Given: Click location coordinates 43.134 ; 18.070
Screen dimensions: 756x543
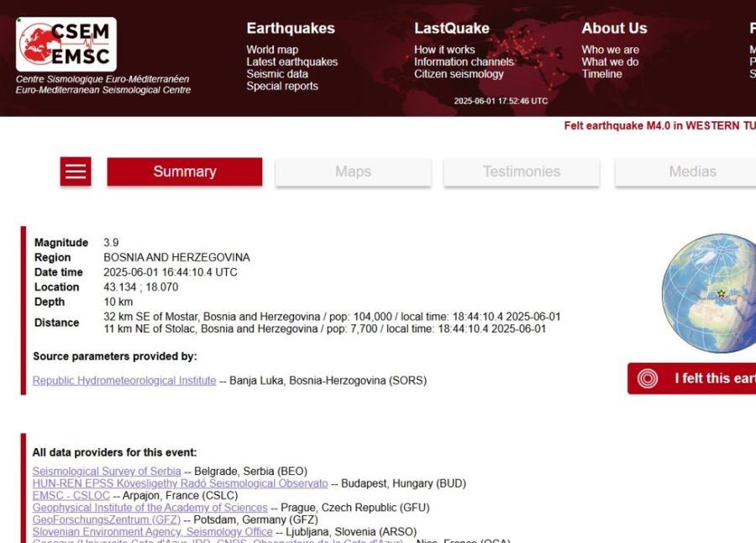Looking at the screenshot, I should 141,287.
